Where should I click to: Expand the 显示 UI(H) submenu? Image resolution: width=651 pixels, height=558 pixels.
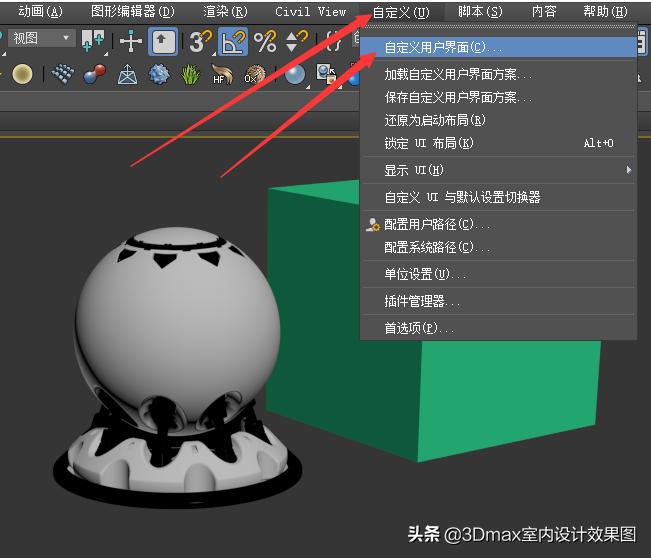coord(498,170)
